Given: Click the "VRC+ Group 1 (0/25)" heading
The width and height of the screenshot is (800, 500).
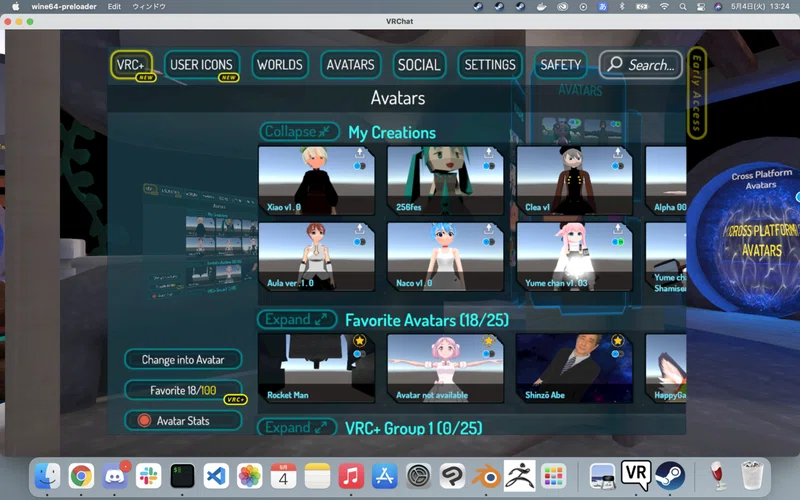Looking at the screenshot, I should click(x=413, y=428).
